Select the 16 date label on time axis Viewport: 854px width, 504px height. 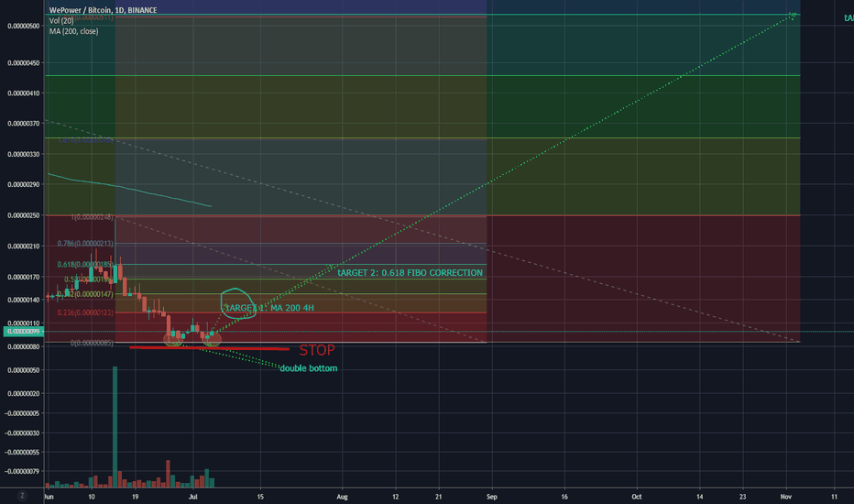coord(564,497)
